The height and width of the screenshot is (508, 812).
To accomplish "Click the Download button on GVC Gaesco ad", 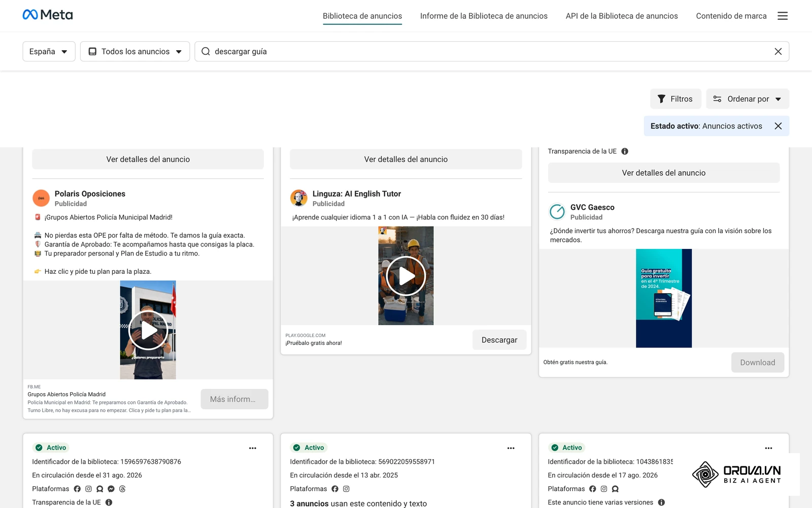I will [758, 362].
